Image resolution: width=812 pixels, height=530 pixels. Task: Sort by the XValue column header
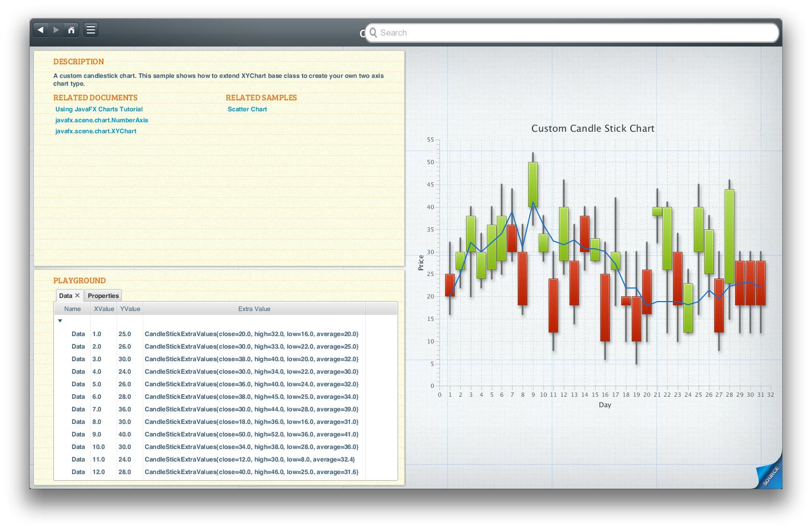(x=103, y=308)
